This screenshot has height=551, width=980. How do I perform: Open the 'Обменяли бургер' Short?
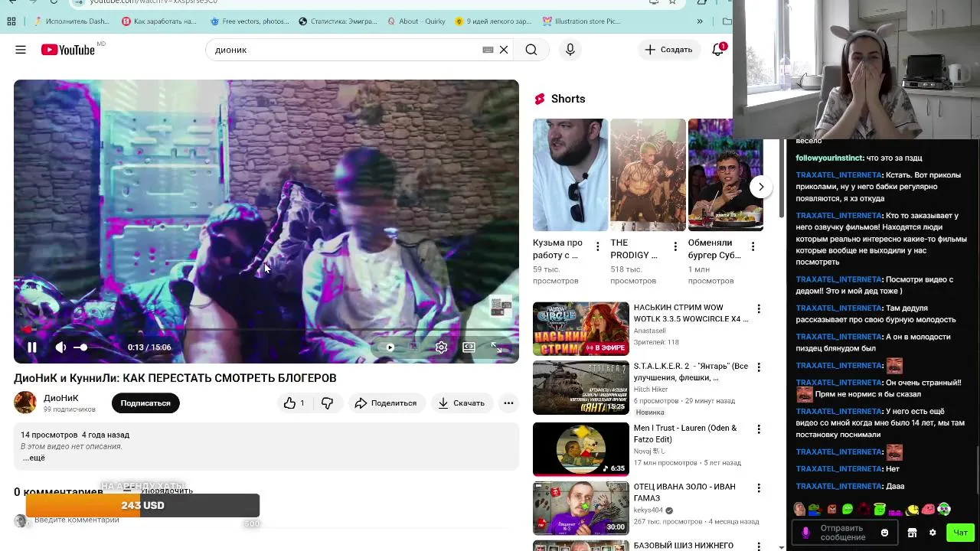pos(726,174)
